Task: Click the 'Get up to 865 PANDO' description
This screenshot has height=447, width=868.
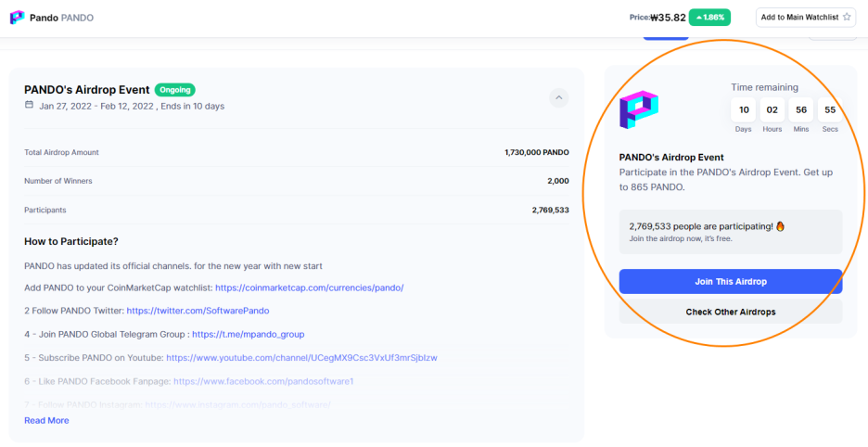Action: [x=726, y=180]
